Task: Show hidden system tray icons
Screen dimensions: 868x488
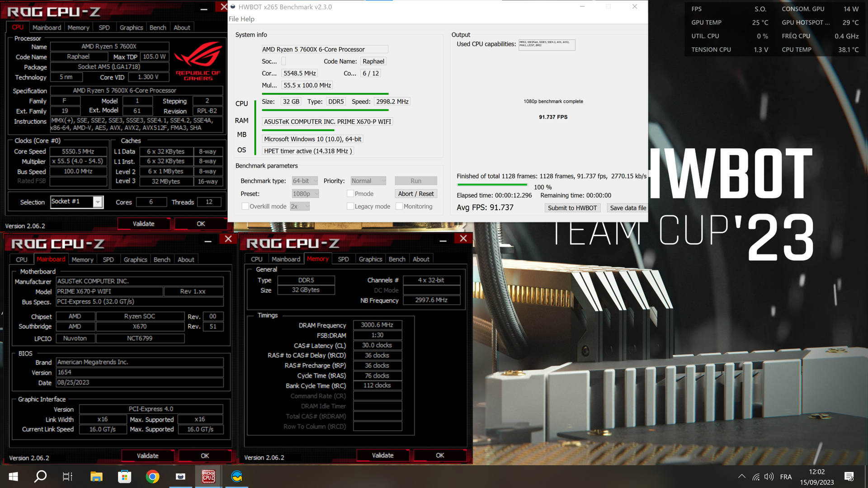Action: tap(742, 477)
